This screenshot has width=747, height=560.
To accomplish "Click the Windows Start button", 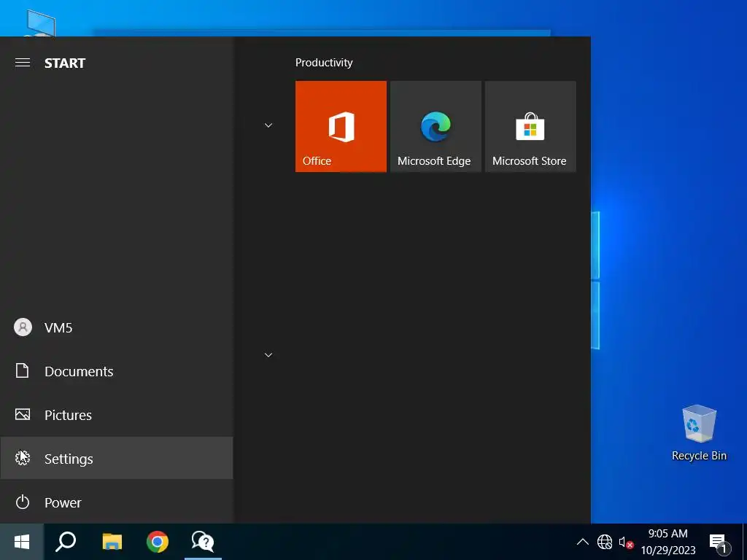I will pyautogui.click(x=22, y=542).
